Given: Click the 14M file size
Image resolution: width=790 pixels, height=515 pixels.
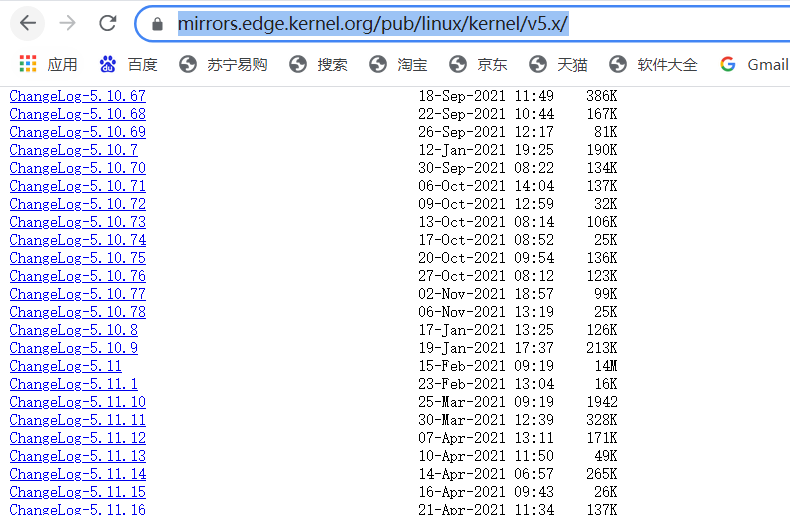Looking at the screenshot, I should 606,366.
